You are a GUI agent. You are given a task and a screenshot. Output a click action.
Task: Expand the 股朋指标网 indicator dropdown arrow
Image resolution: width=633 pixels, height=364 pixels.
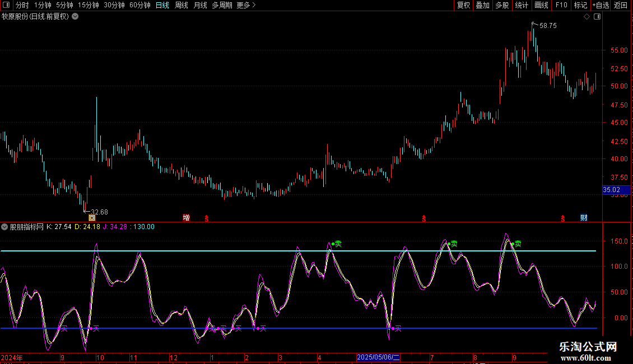pyautogui.click(x=5, y=227)
